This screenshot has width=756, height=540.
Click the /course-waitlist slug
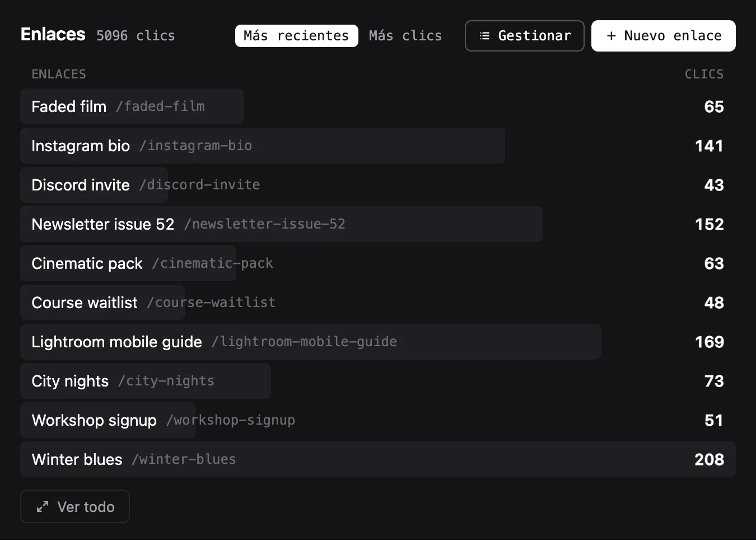point(211,302)
